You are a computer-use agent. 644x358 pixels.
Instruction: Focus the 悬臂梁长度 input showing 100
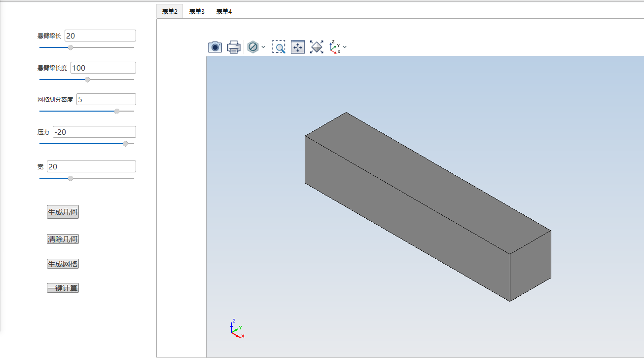(x=103, y=68)
